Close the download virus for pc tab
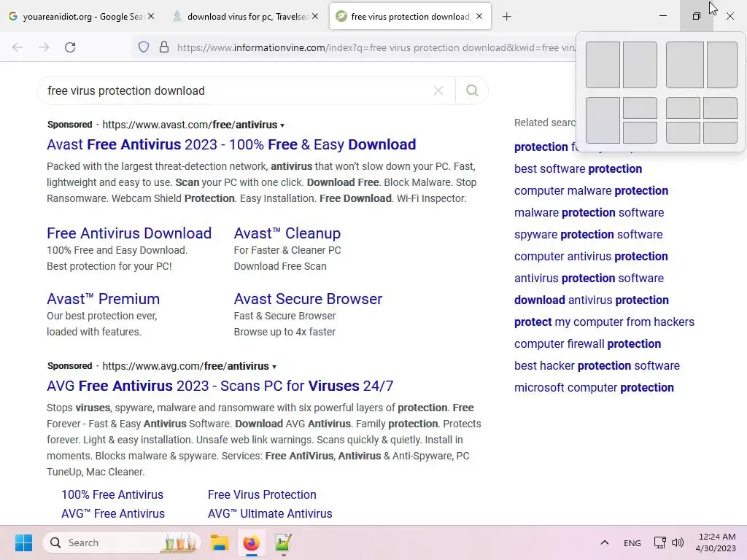 click(315, 16)
